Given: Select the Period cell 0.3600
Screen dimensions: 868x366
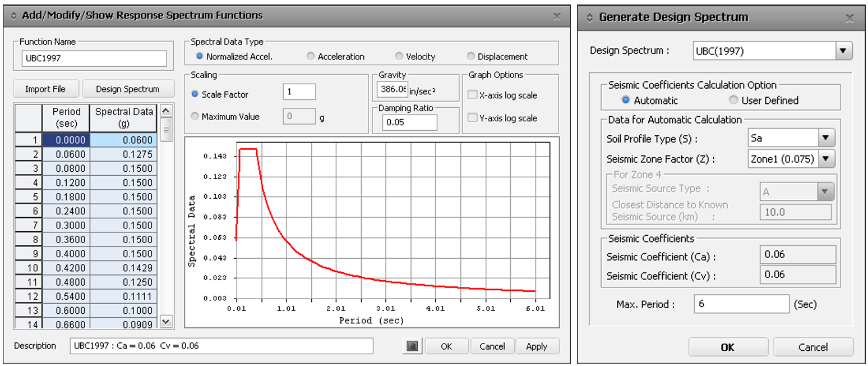Looking at the screenshot, I should coord(66,240).
